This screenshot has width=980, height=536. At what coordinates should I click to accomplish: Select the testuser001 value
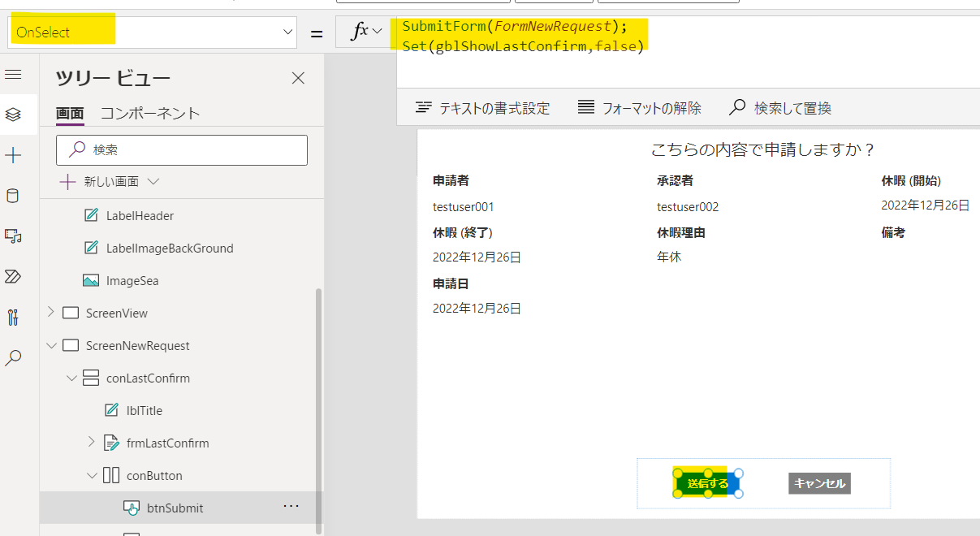[x=464, y=207]
